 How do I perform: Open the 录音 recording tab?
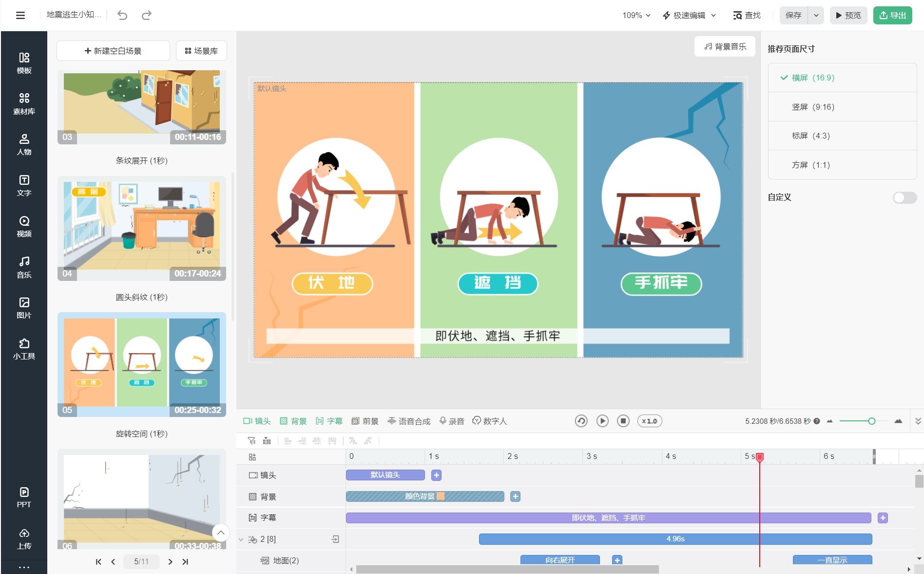(451, 421)
